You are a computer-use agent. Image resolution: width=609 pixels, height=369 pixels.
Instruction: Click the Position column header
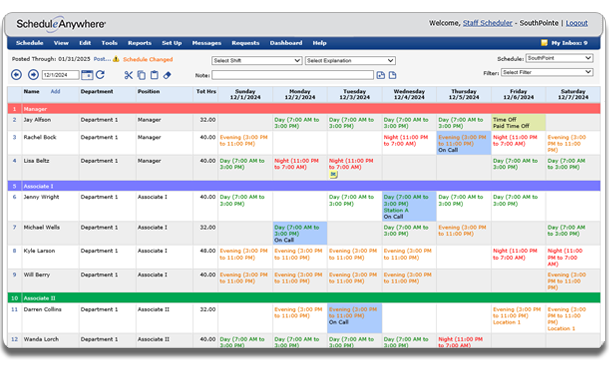[x=149, y=91]
